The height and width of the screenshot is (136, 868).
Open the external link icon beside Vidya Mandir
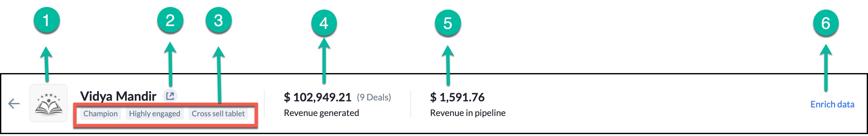[170, 96]
